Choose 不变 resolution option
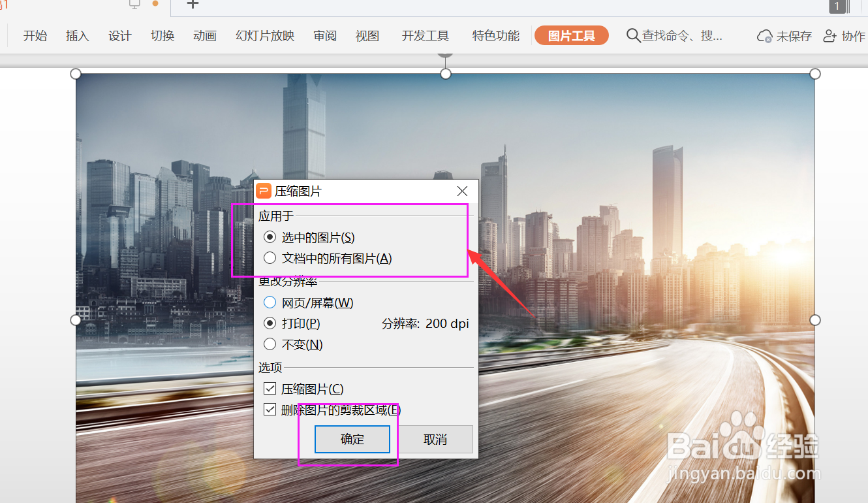 pyautogui.click(x=293, y=344)
